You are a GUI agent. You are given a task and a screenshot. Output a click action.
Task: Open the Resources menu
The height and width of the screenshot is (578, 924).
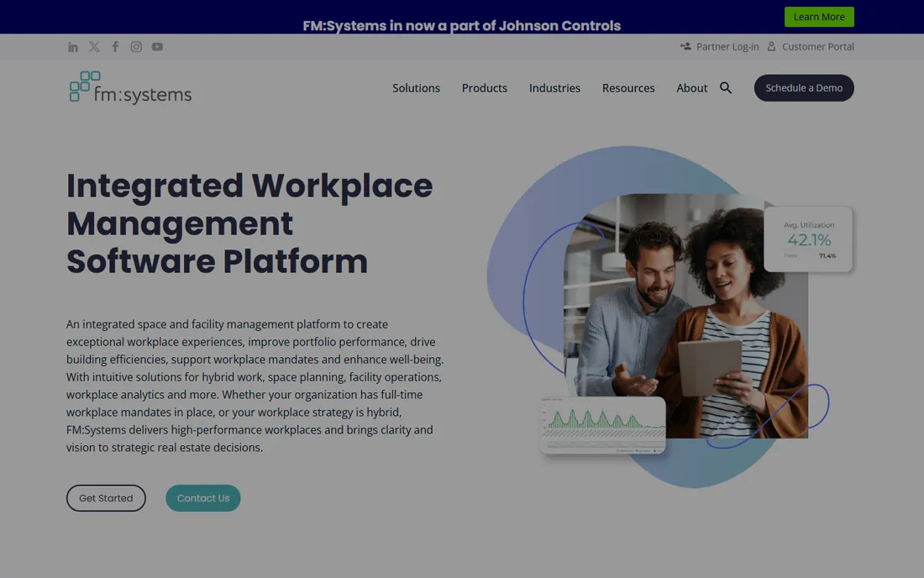click(x=628, y=87)
